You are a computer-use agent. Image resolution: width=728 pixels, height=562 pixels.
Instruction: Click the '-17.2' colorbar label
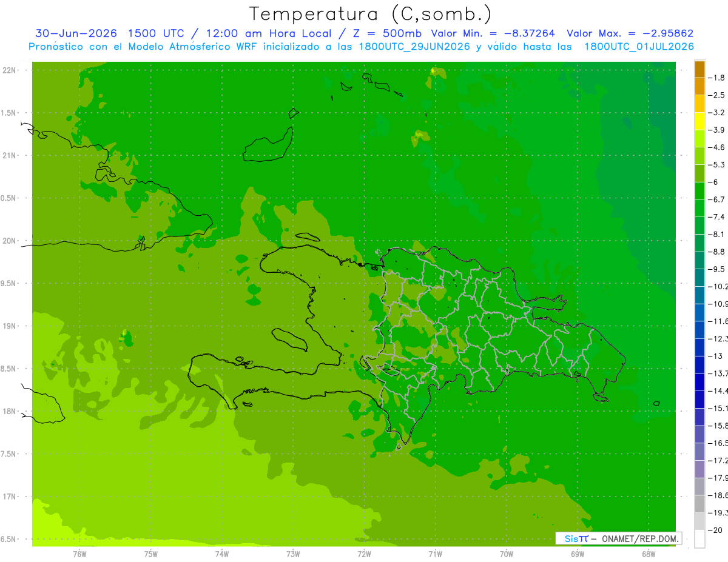(718, 460)
